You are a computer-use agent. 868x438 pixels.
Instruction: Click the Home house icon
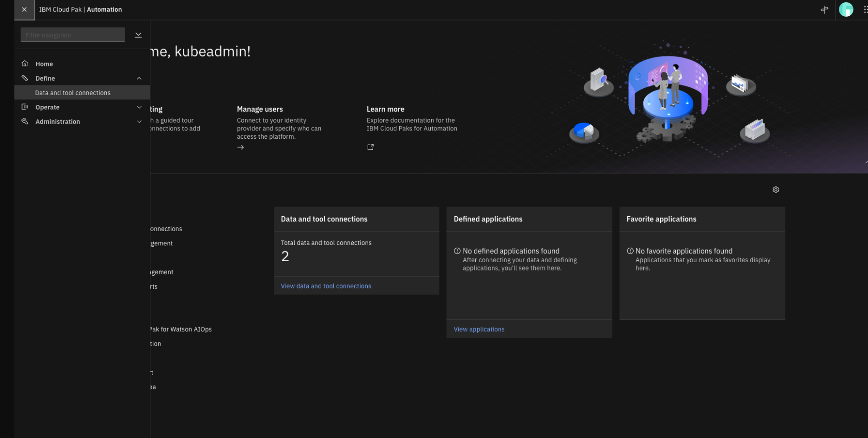tap(25, 64)
